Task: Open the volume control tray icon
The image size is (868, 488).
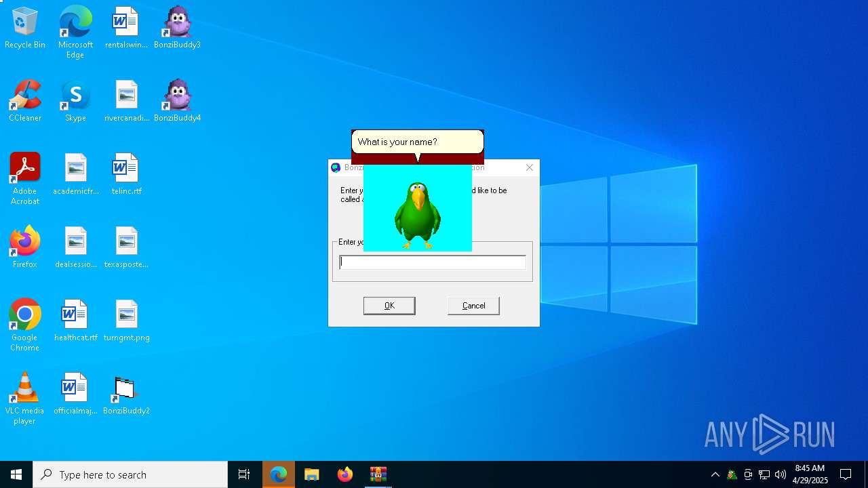Action: coord(781,474)
